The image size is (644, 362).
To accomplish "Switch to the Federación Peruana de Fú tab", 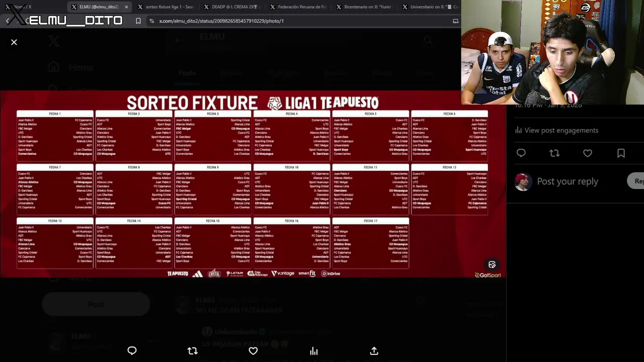I will point(298,7).
